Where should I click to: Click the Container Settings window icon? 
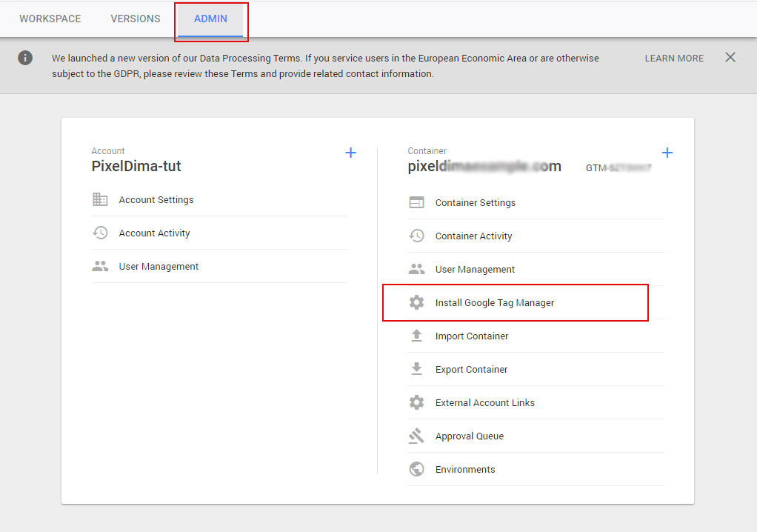tap(416, 202)
